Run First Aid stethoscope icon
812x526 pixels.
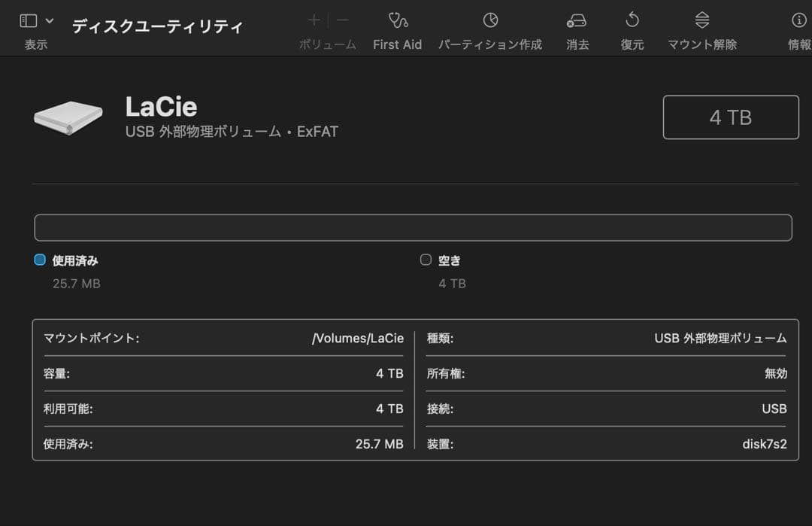click(398, 20)
